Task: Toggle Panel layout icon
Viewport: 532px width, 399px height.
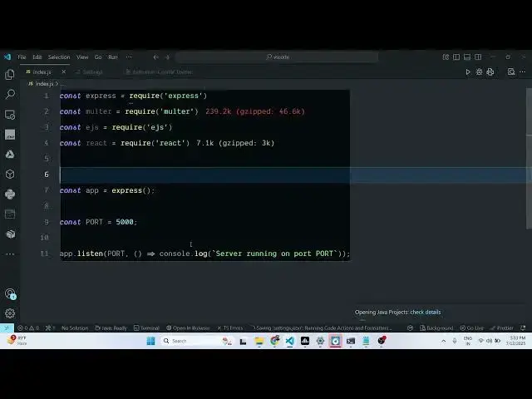Action: 467,57
